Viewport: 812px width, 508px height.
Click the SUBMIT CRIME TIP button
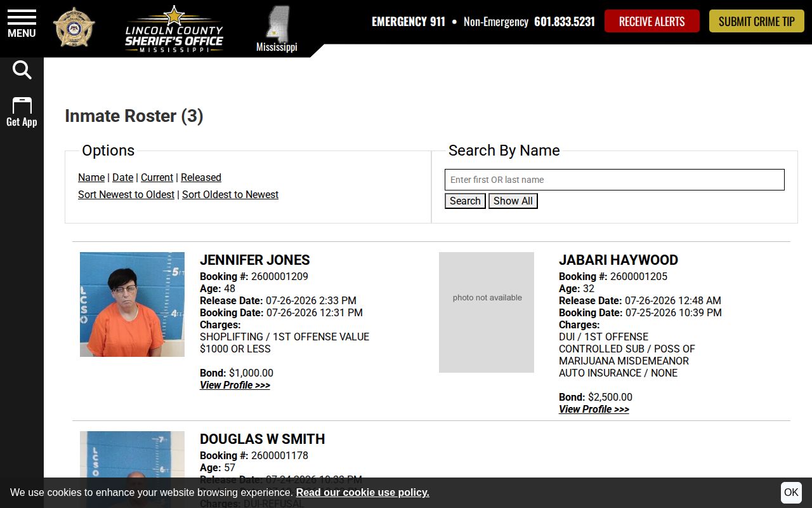coord(756,21)
